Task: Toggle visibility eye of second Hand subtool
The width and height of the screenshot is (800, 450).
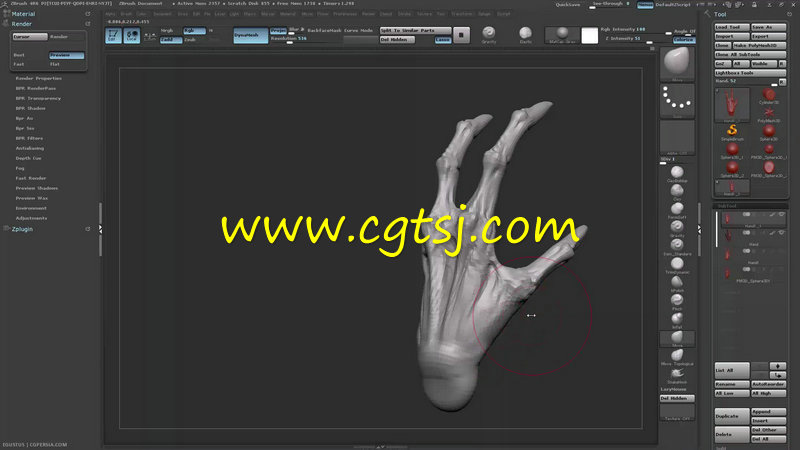Action: pos(781,233)
